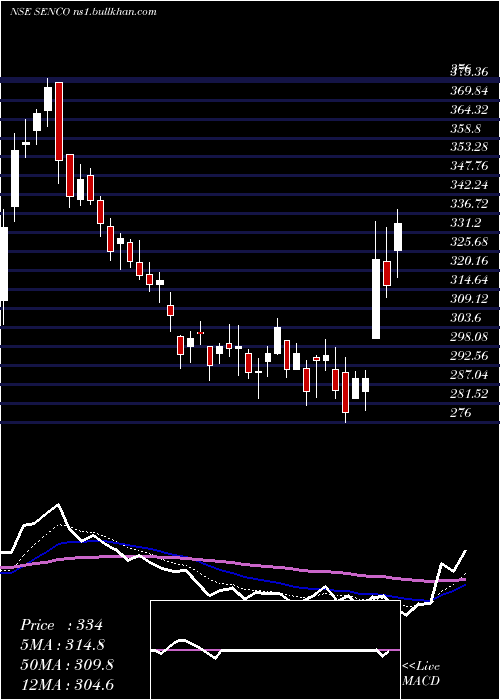Click the large white gap-up candle near 320
500x700 pixels.
coord(376,299)
